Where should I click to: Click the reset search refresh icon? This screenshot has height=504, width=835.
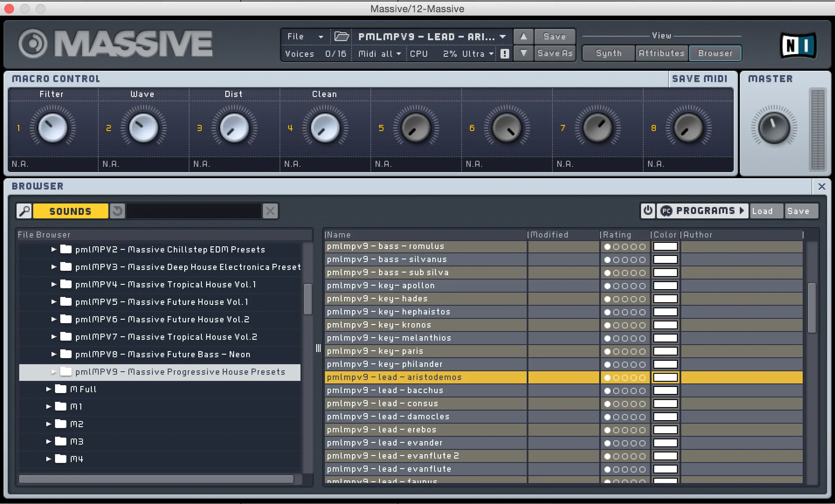pyautogui.click(x=117, y=211)
